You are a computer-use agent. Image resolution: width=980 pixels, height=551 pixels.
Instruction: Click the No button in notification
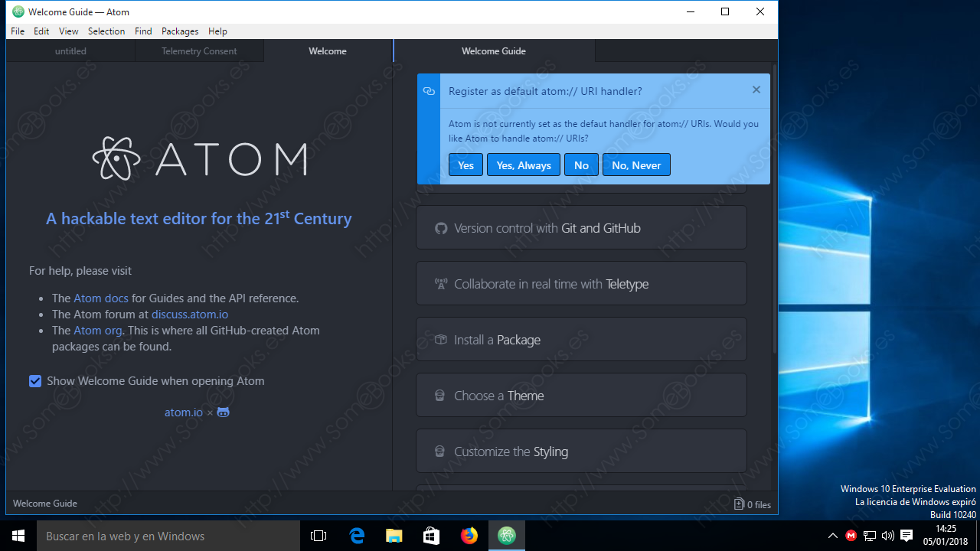pos(581,165)
